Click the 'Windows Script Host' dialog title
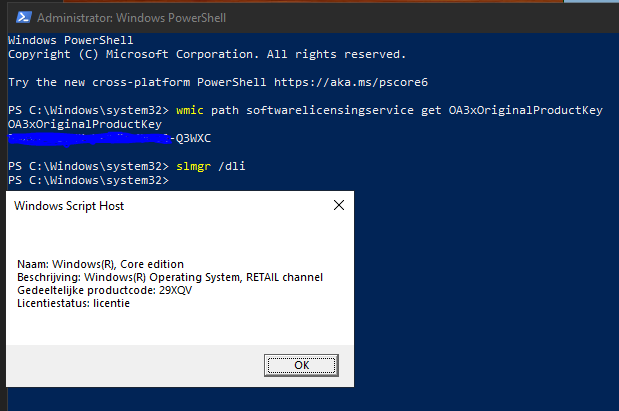The width and height of the screenshot is (619, 411). 69,206
